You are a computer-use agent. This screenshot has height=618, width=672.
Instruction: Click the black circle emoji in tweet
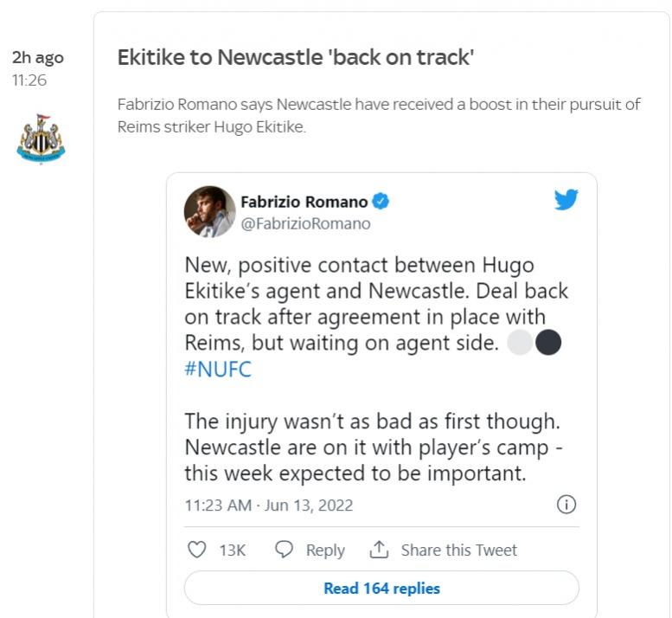[x=548, y=343]
